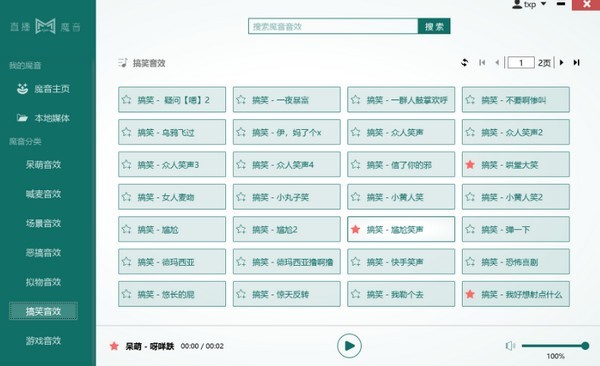This screenshot has height=366, width=600.
Task: Click the page number input box
Action: point(521,62)
